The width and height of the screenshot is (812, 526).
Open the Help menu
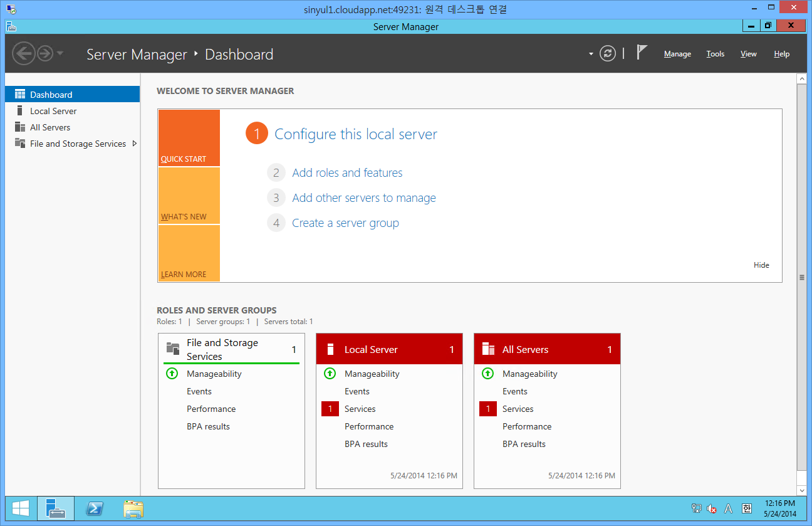[x=782, y=54]
